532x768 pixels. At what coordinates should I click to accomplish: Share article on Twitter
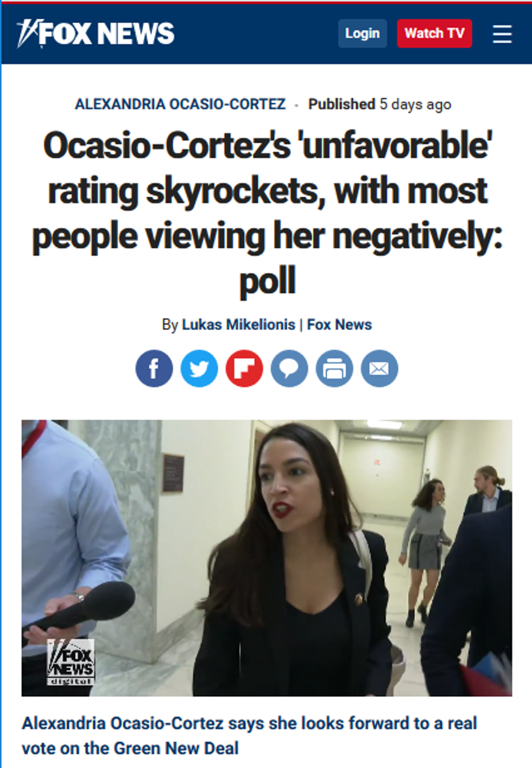pyautogui.click(x=199, y=368)
